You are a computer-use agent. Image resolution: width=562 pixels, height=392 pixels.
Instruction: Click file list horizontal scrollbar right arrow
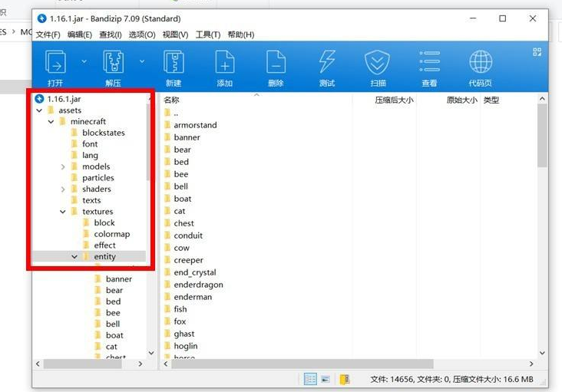tap(531, 364)
